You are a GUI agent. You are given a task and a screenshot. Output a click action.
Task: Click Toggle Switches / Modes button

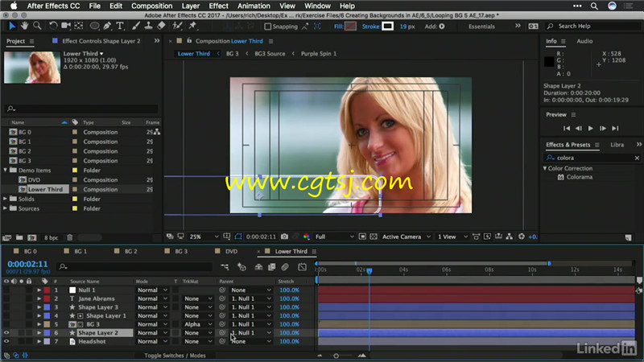[175, 356]
